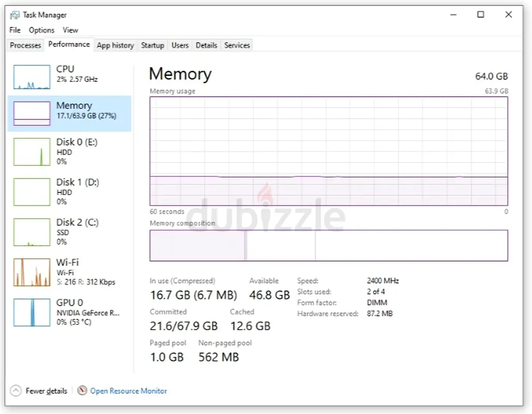Select the Wi-Fi throughput graph

pos(32,272)
